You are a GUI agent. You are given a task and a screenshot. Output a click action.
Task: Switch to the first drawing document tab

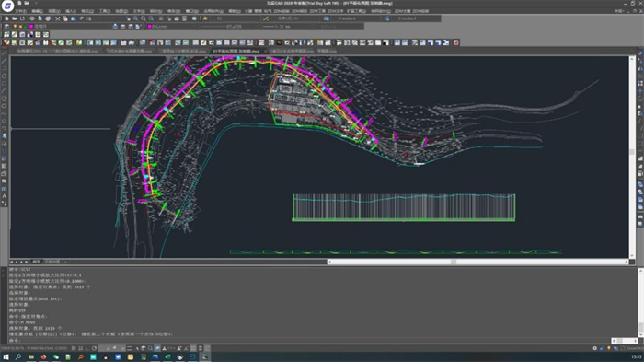[57, 51]
